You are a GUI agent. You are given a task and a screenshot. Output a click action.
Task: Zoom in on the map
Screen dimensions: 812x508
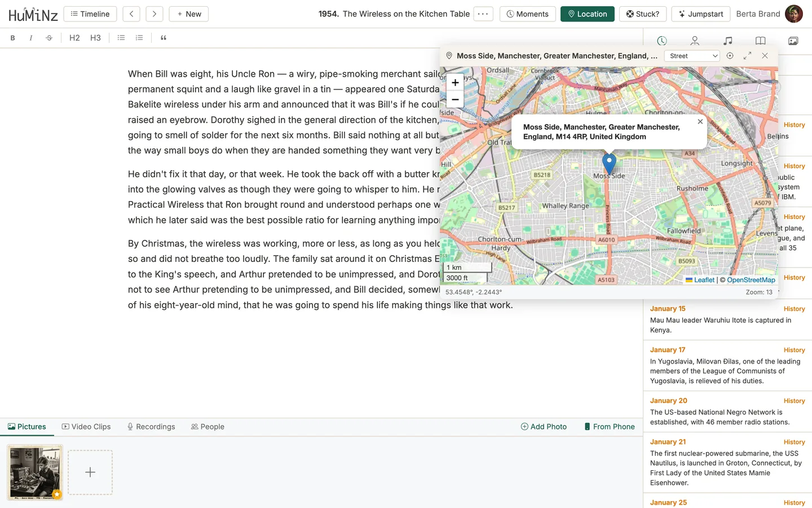[x=455, y=82]
